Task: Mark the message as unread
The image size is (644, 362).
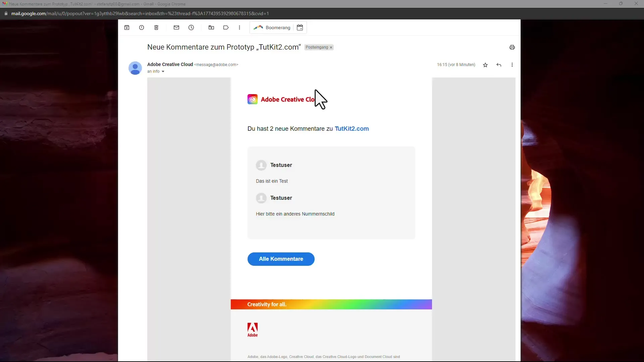Action: (x=176, y=27)
